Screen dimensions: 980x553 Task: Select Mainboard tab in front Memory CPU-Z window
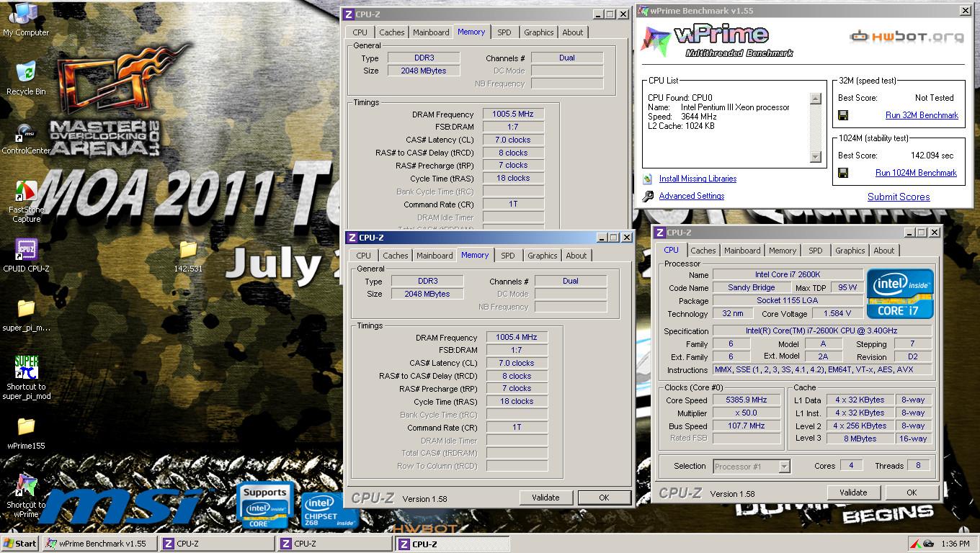pyautogui.click(x=435, y=256)
